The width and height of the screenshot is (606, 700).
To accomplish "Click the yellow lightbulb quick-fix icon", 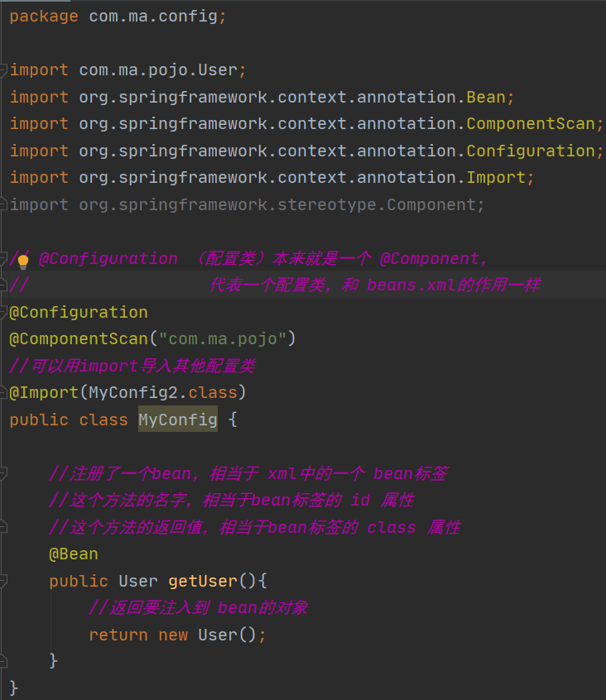I will [x=22, y=261].
